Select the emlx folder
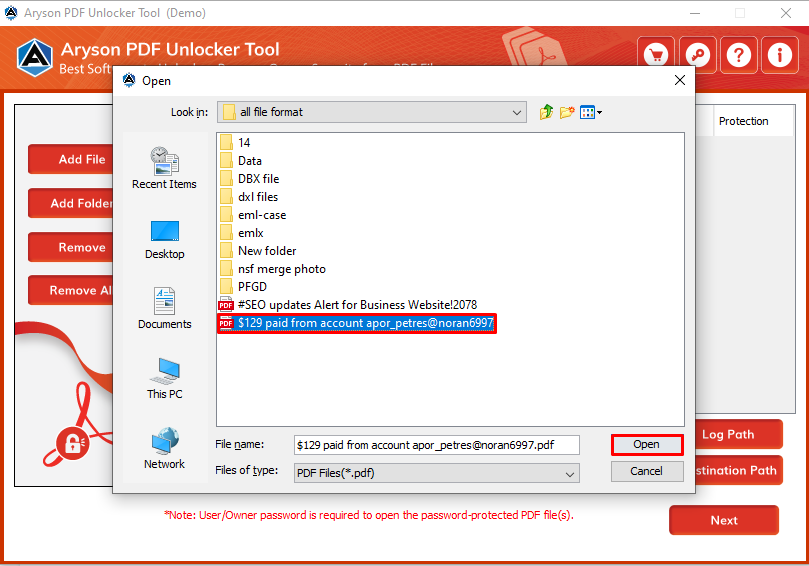The image size is (809, 566). [x=241, y=233]
